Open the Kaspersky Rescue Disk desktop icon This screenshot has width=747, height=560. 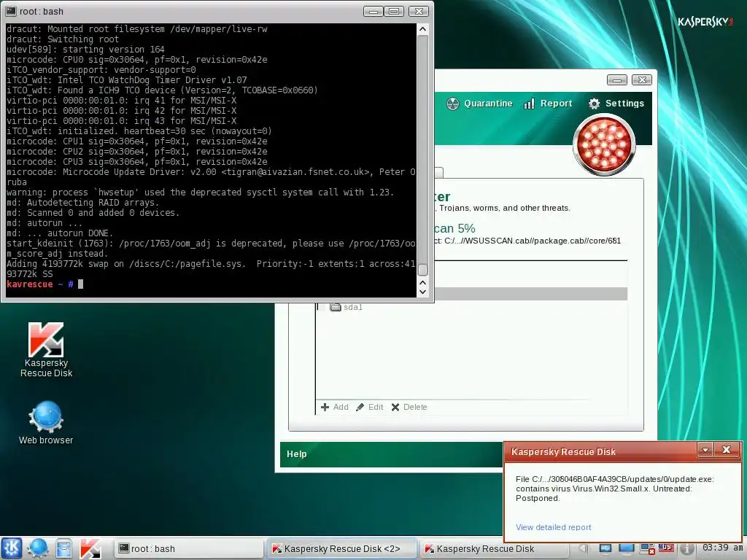[46, 351]
